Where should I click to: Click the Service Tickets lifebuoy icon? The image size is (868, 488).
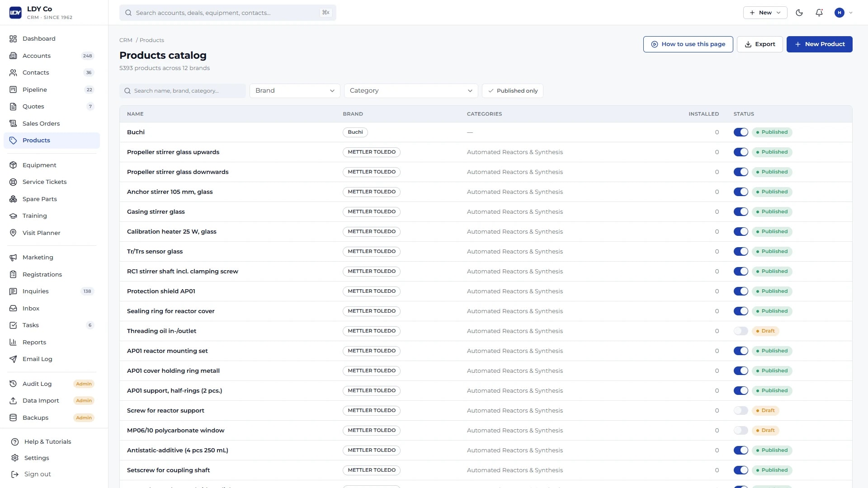tap(13, 182)
